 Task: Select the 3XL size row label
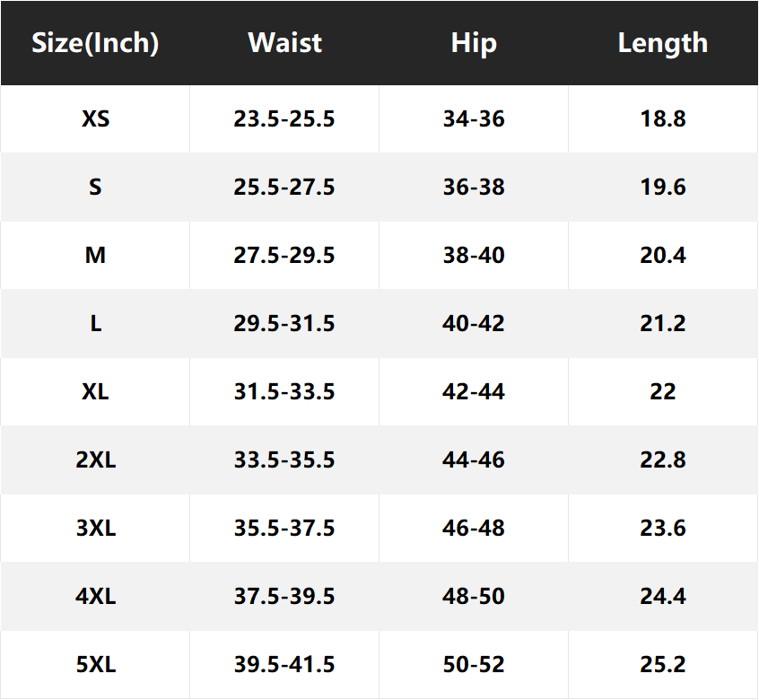tap(95, 529)
